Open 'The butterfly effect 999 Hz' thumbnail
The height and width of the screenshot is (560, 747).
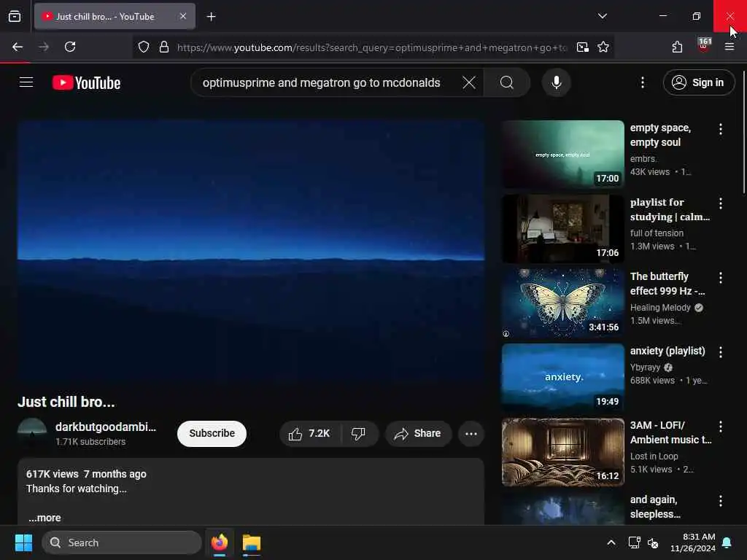pos(562,303)
